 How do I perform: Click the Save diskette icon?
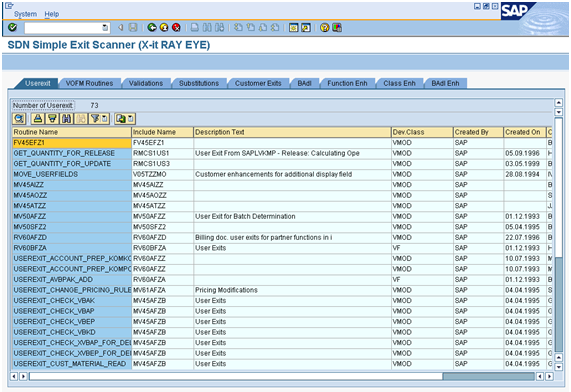pos(133,27)
